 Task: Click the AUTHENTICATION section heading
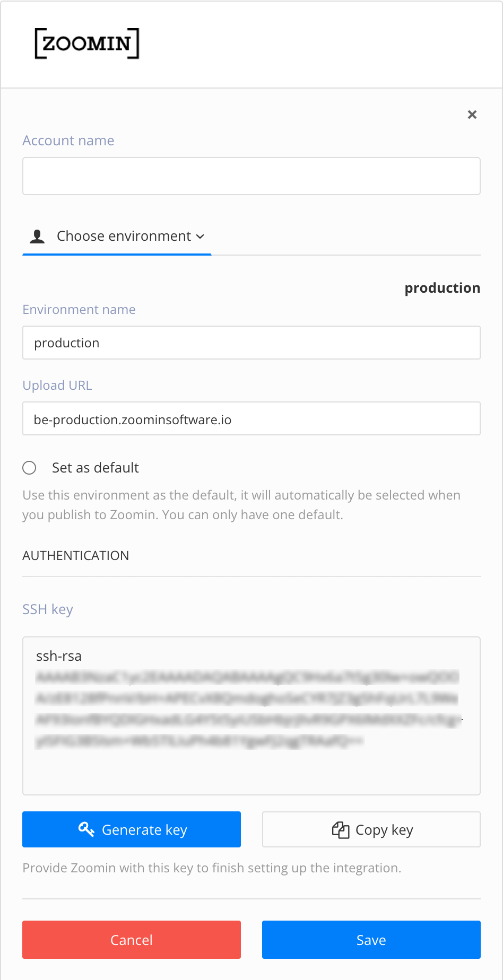(x=75, y=555)
